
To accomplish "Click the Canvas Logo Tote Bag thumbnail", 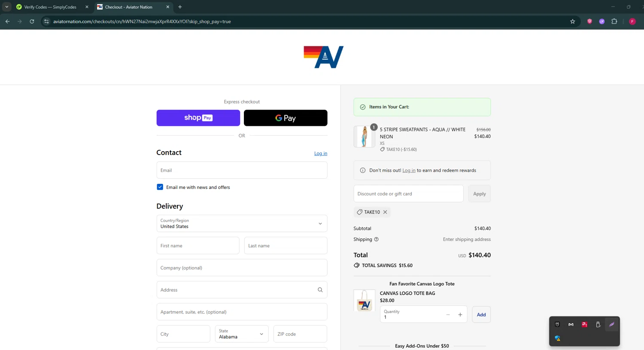I will (x=364, y=300).
